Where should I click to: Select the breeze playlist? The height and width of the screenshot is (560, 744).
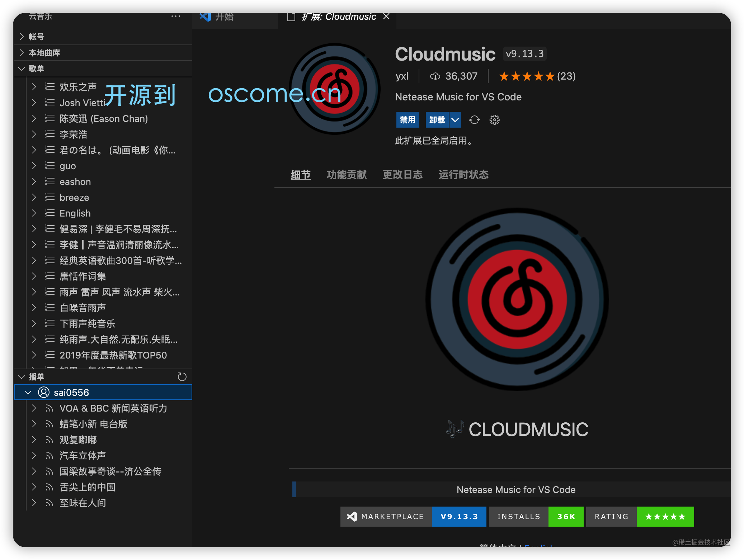(x=74, y=197)
